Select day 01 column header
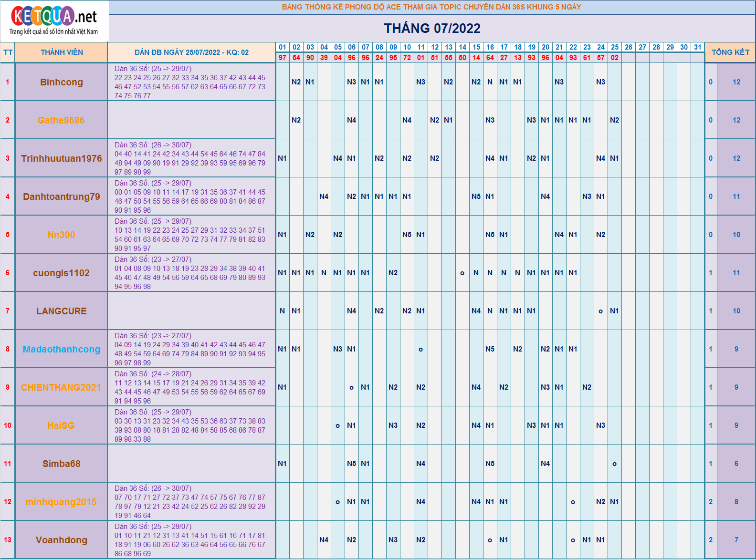This screenshot has height=559, width=756. point(283,47)
